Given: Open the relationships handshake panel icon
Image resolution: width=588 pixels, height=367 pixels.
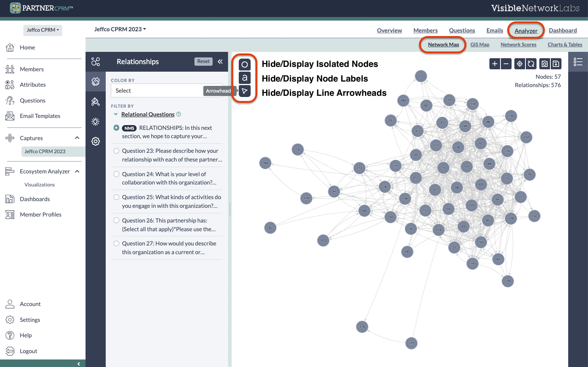Looking at the screenshot, I should click(x=95, y=82).
